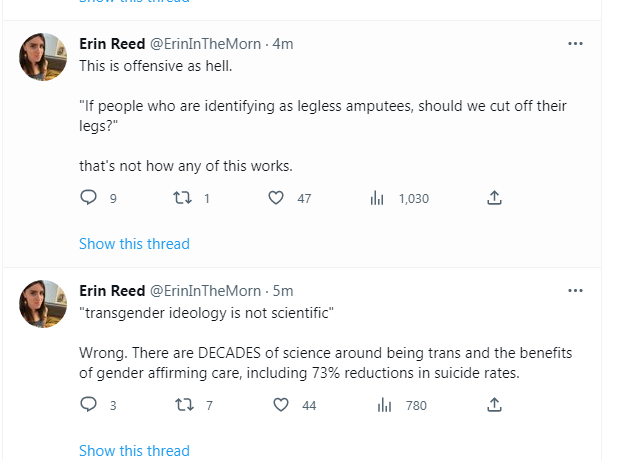Open Erin Reed's avatar on the 5m tweet

coord(44,304)
